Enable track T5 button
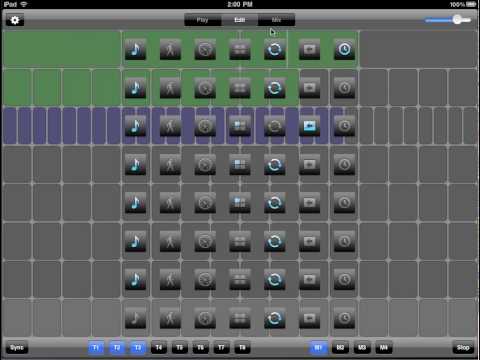 (x=180, y=348)
